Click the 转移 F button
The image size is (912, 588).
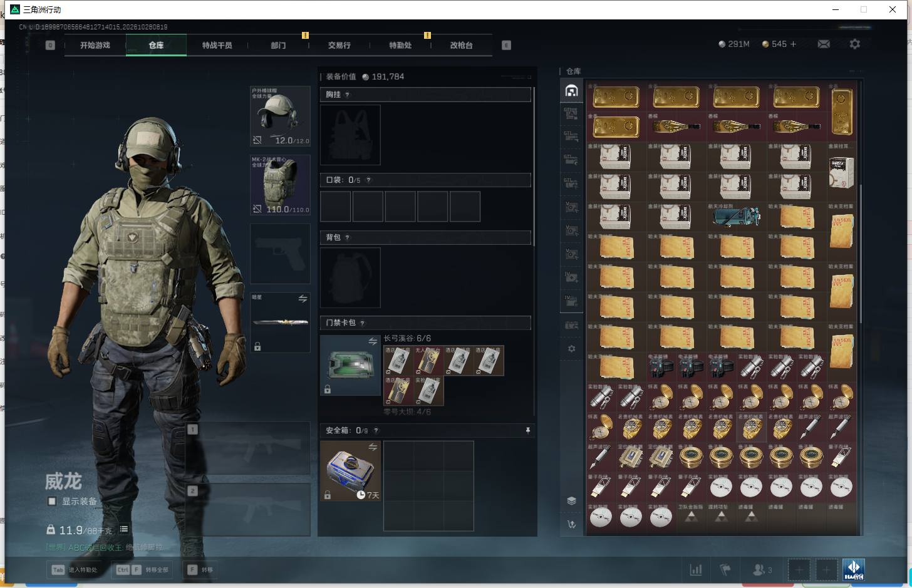[200, 570]
